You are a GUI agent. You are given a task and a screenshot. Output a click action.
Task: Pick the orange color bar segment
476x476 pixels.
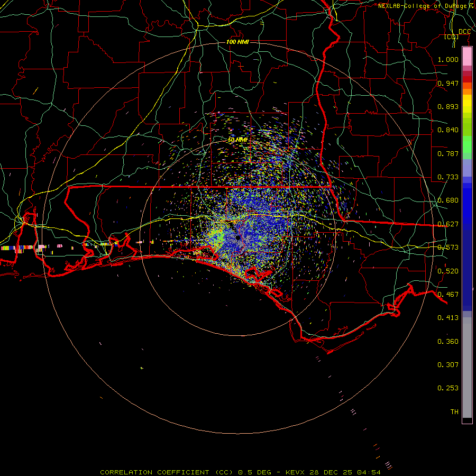pyautogui.click(x=467, y=91)
